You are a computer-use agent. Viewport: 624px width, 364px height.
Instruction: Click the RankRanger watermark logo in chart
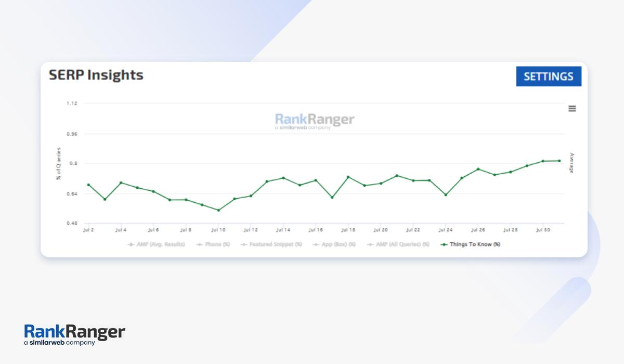coord(314,121)
